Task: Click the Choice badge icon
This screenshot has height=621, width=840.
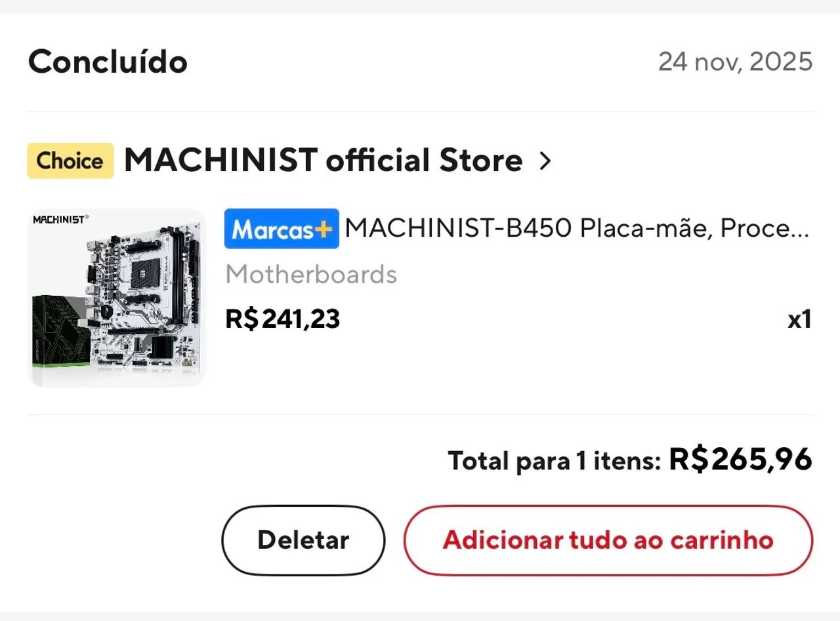Action: coord(69,160)
